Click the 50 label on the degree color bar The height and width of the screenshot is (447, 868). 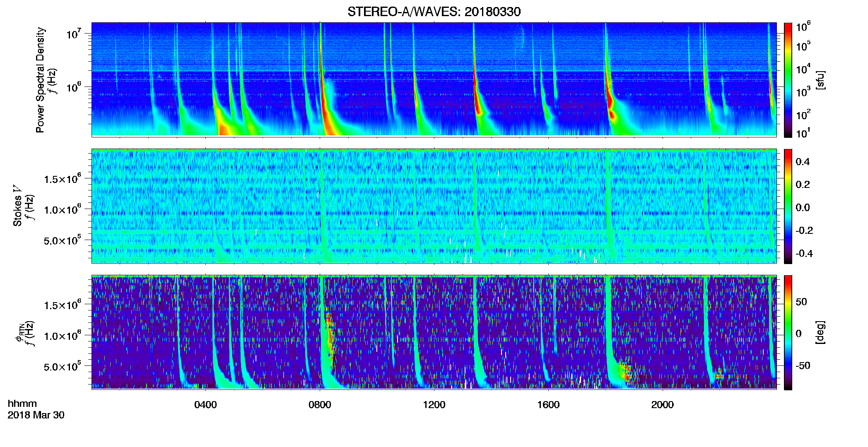[x=801, y=302]
